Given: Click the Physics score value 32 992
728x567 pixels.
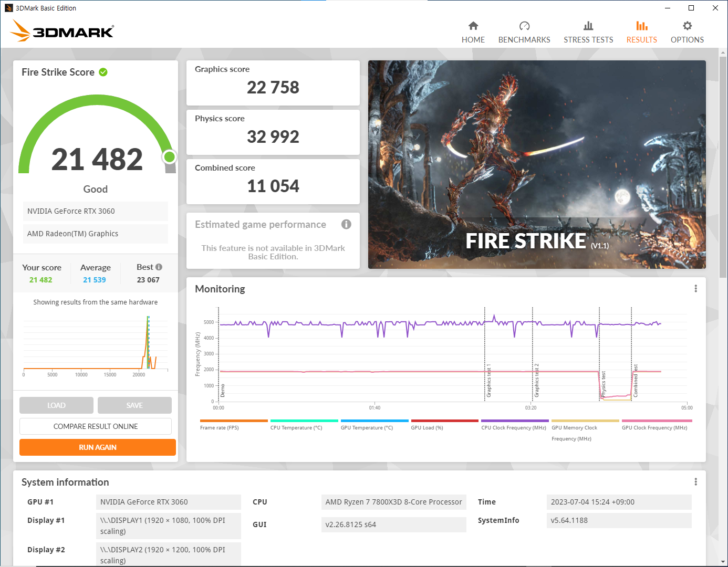Looking at the screenshot, I should [273, 136].
